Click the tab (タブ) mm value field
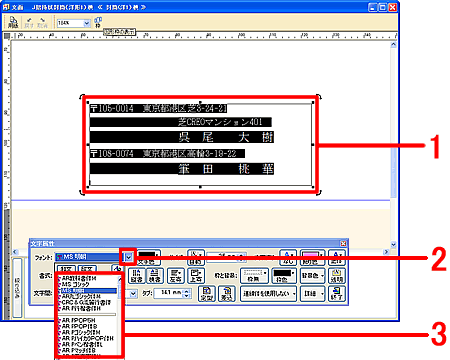The width and height of the screenshot is (450, 360). click(169, 293)
